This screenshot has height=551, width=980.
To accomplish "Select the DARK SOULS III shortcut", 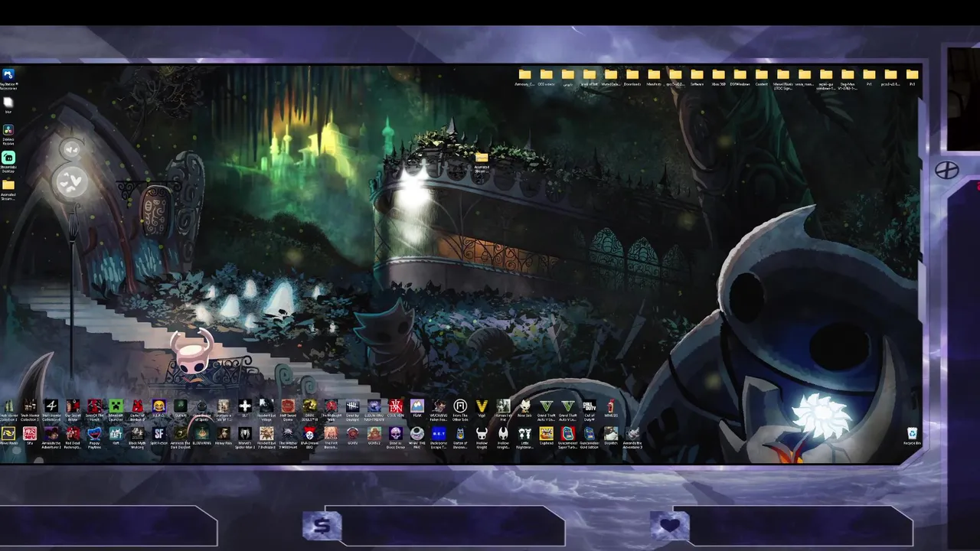I will [x=309, y=409].
